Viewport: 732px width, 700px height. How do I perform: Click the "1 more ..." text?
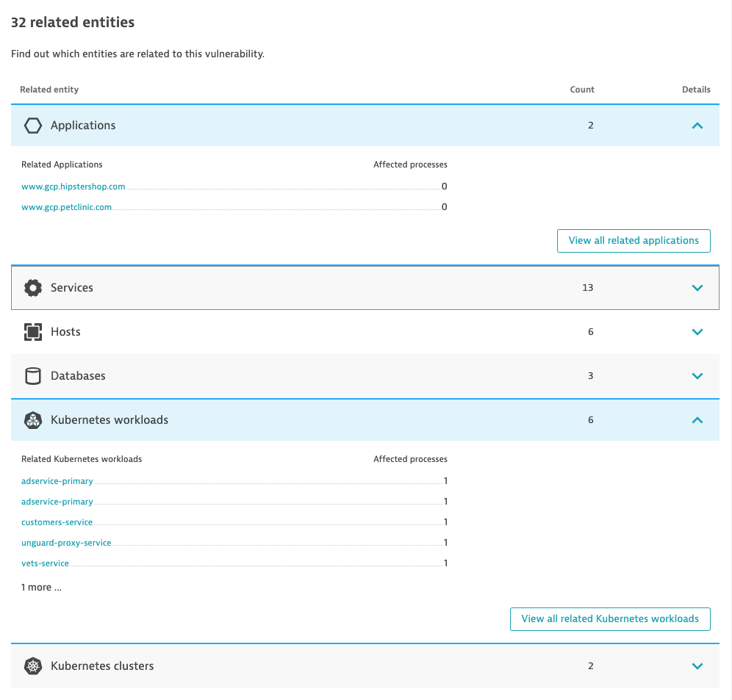41,588
